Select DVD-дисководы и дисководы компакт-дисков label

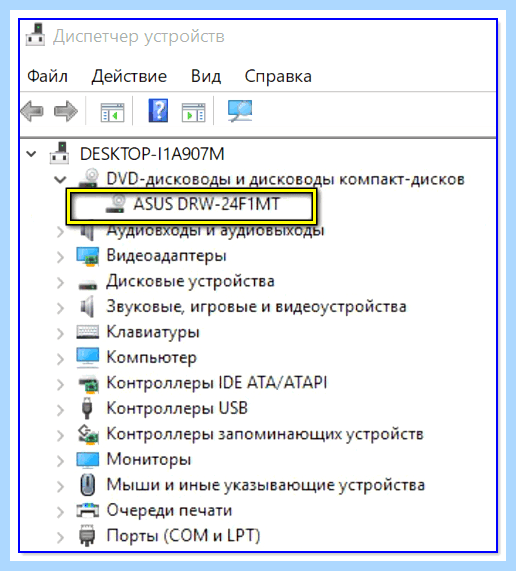285,179
